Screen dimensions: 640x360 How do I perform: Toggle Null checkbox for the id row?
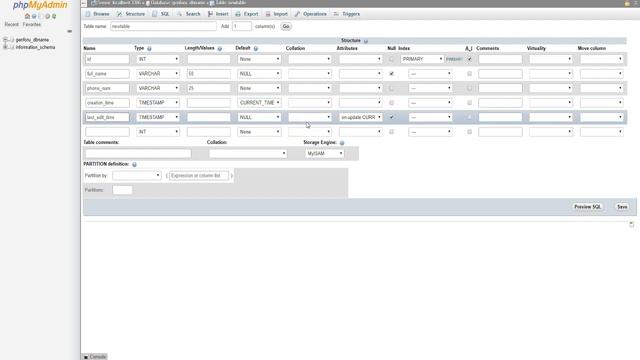(x=391, y=59)
